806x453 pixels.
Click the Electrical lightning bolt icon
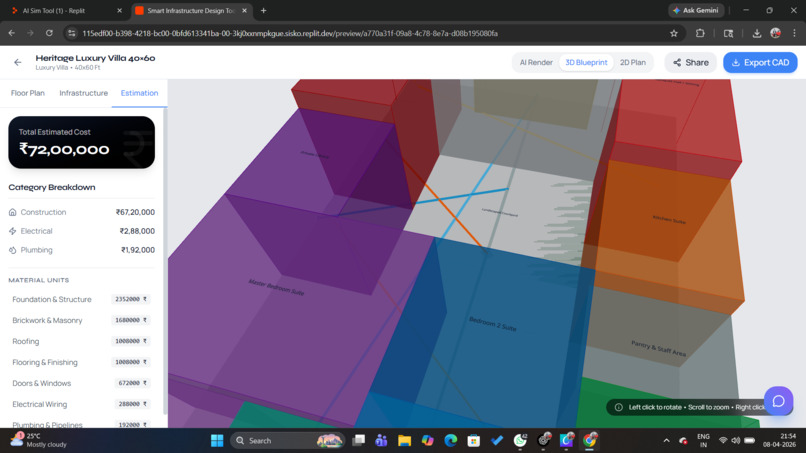point(13,231)
